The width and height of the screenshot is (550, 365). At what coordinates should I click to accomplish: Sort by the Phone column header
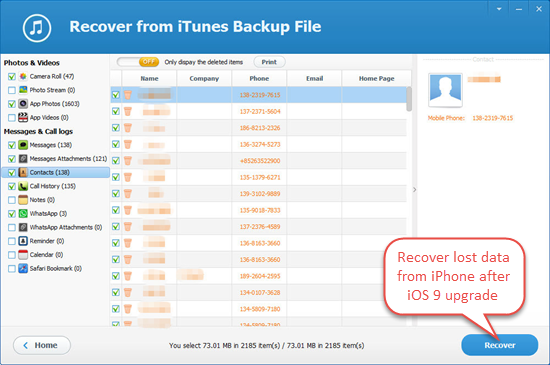259,78
